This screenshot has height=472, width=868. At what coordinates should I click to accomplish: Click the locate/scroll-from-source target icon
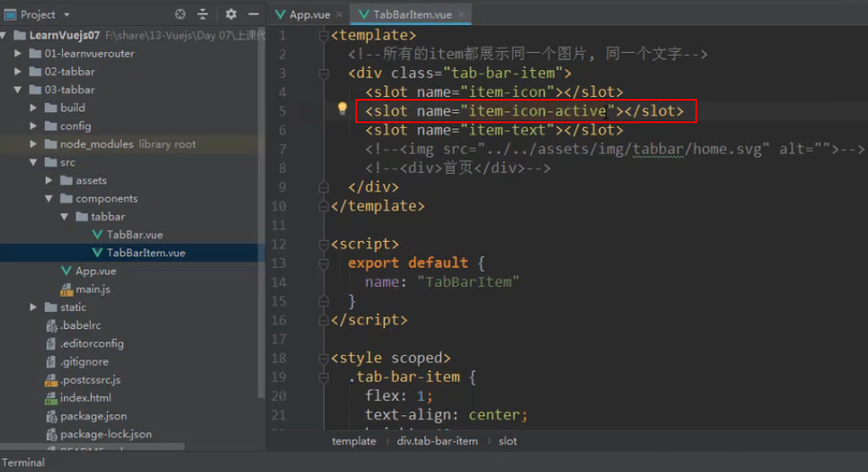180,14
